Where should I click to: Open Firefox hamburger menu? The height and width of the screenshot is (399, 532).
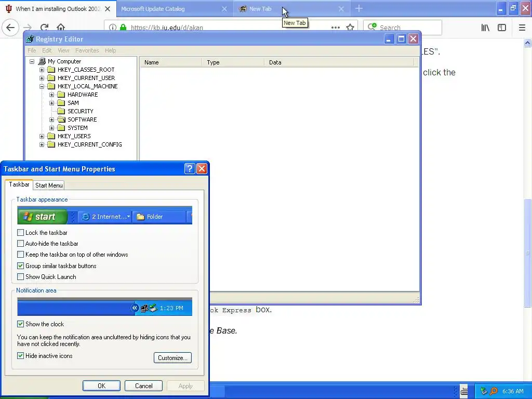[522, 28]
